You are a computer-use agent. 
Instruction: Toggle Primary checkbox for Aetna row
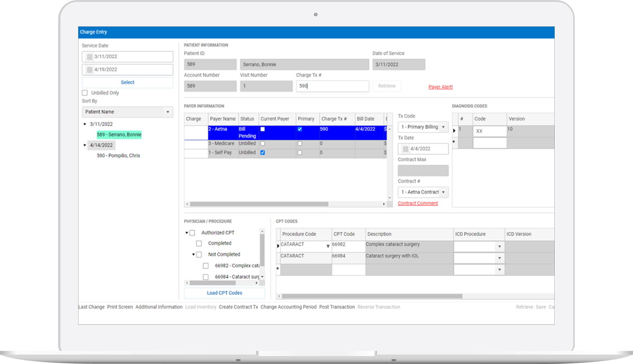click(300, 129)
